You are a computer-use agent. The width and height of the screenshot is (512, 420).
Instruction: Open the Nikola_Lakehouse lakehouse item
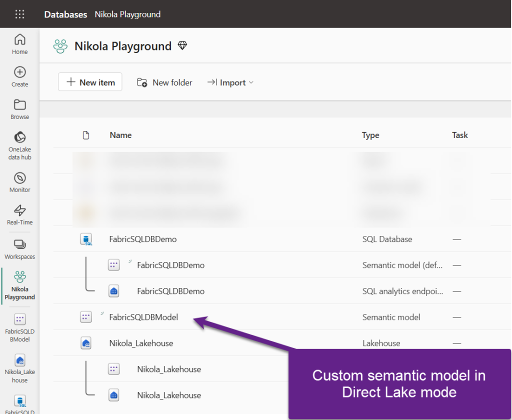(x=141, y=343)
